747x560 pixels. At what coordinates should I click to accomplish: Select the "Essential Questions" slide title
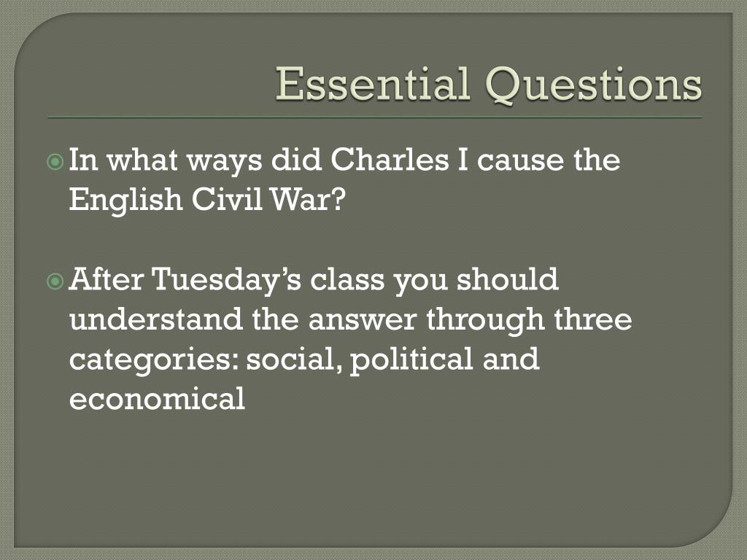[489, 85]
